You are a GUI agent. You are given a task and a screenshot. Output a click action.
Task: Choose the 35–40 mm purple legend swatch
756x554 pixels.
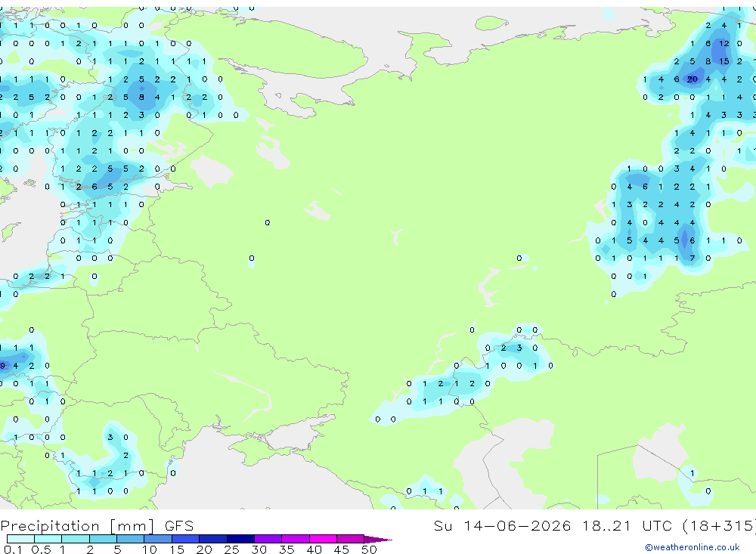(296, 539)
